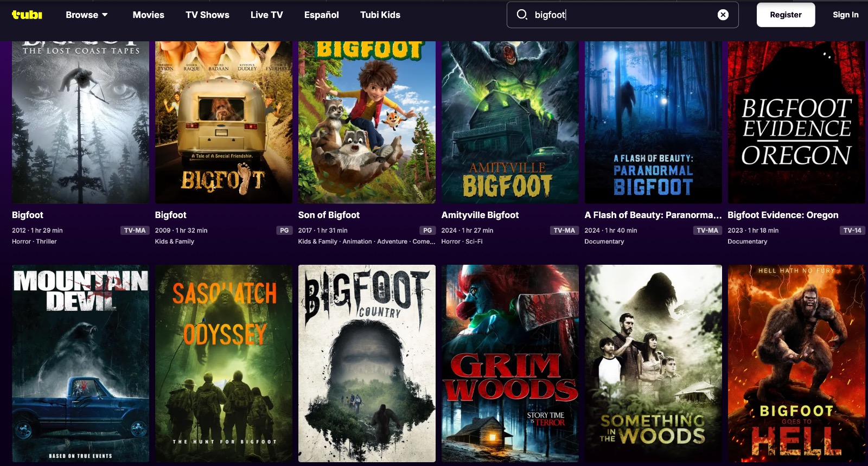Open the Bigfoot Goes to Hell poster
This screenshot has height=466, width=868.
(x=796, y=363)
